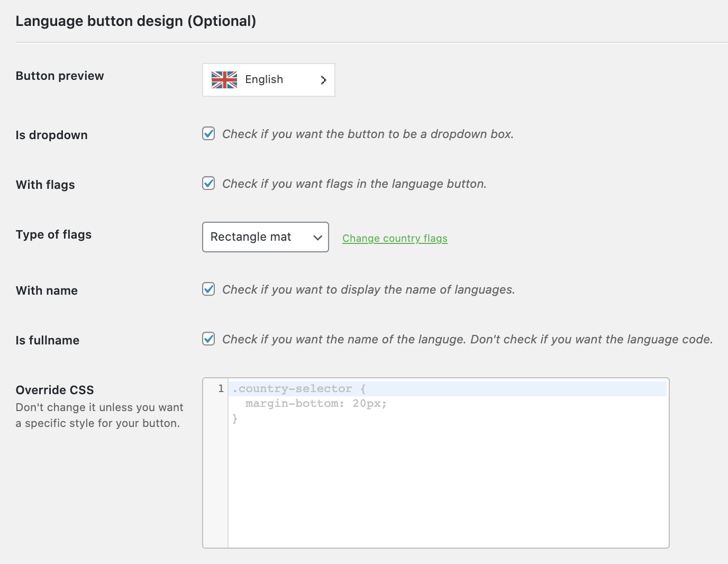Click the closing brace line in CSS editor
This screenshot has height=564, width=728.
pos(235,419)
